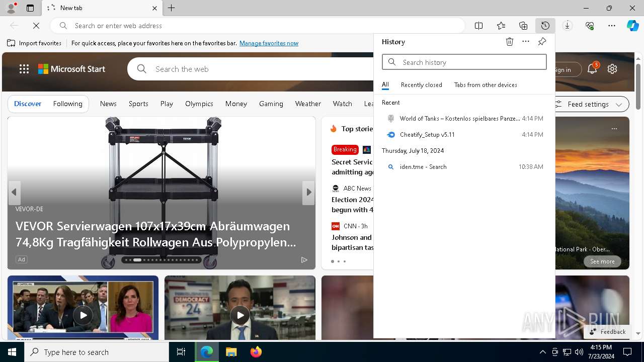The image size is (644, 362).
Task: Open page settings gear icon
Action: click(x=612, y=69)
